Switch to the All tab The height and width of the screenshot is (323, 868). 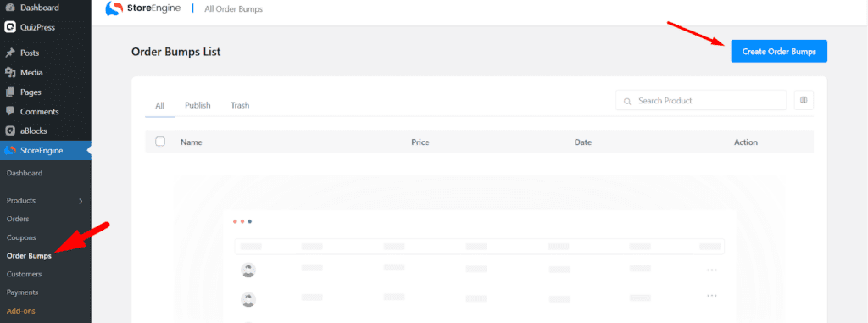160,105
